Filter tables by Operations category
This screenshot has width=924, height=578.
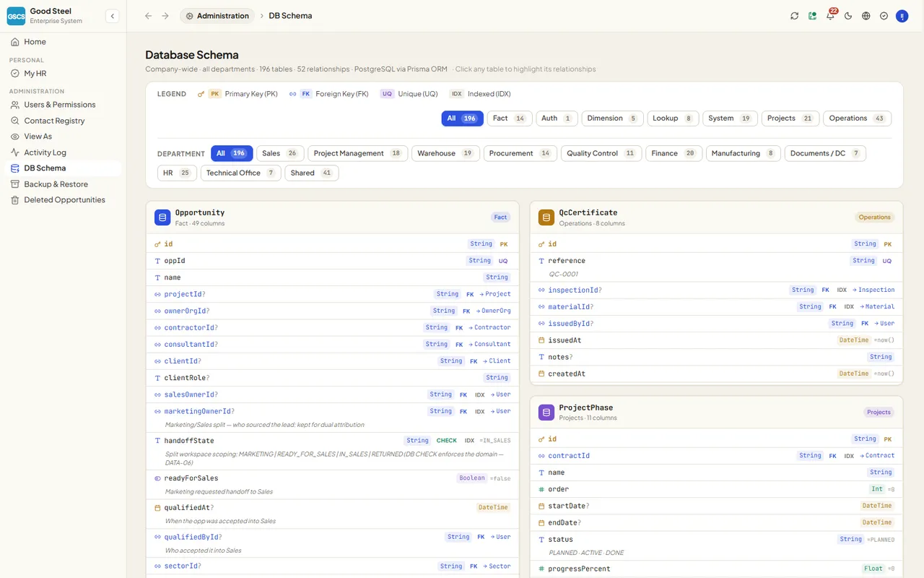pos(857,118)
